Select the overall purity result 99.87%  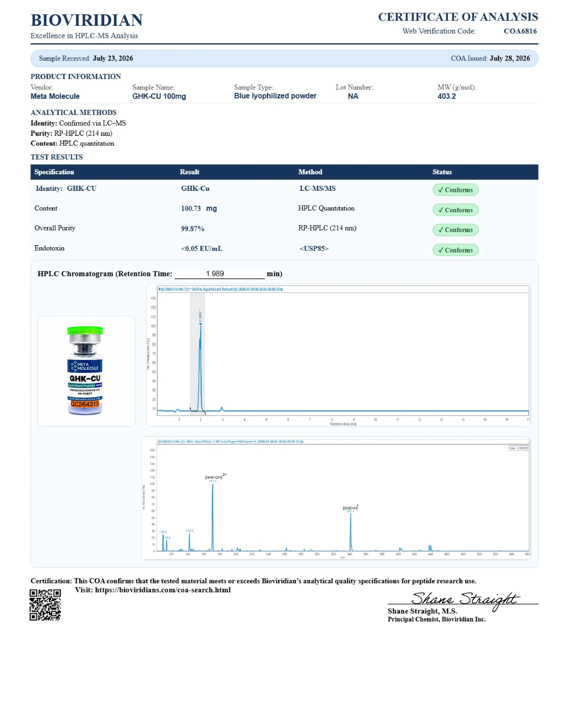(x=193, y=229)
